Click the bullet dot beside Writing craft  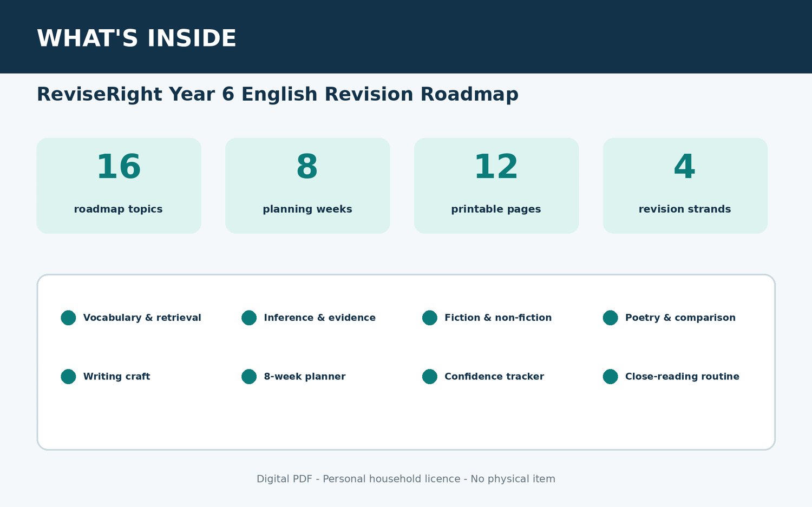coord(68,377)
